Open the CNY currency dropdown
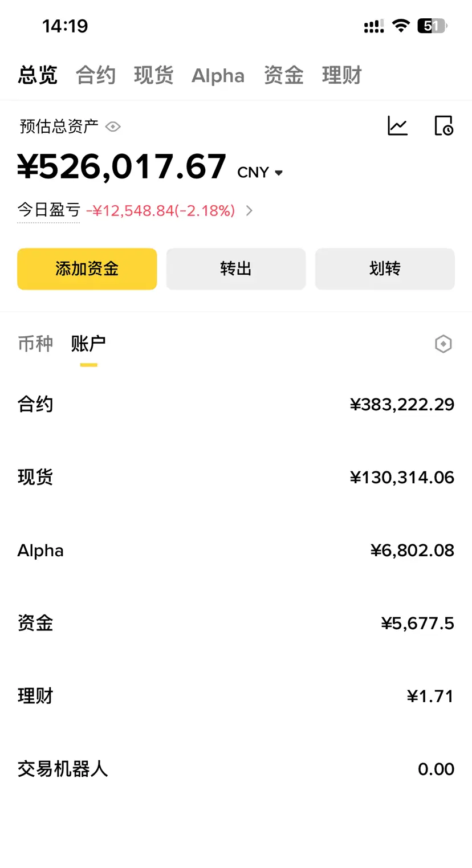472x868 pixels. tap(261, 172)
